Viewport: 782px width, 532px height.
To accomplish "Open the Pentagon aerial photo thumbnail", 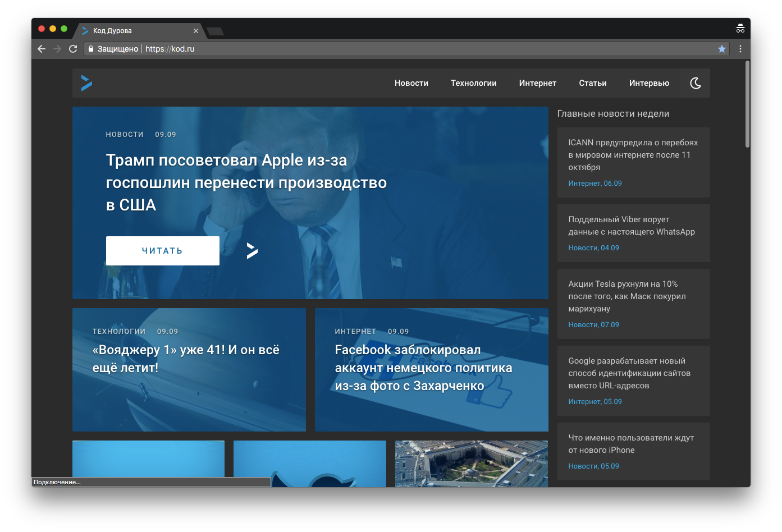I will pyautogui.click(x=472, y=464).
